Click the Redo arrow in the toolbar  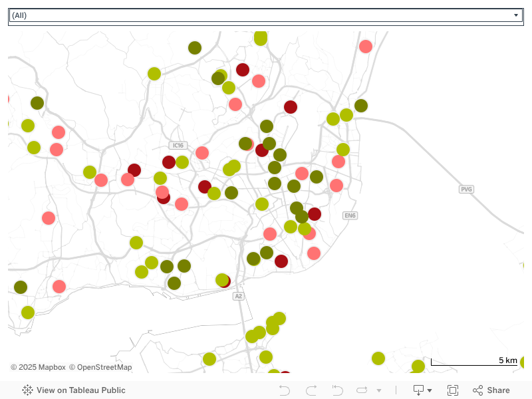[x=311, y=390]
